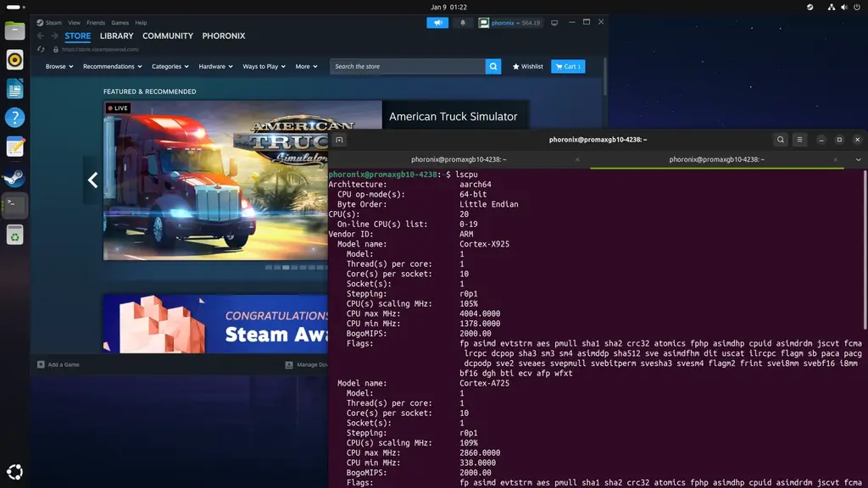Launch Rhythmbox from the dock

pyautogui.click(x=15, y=60)
